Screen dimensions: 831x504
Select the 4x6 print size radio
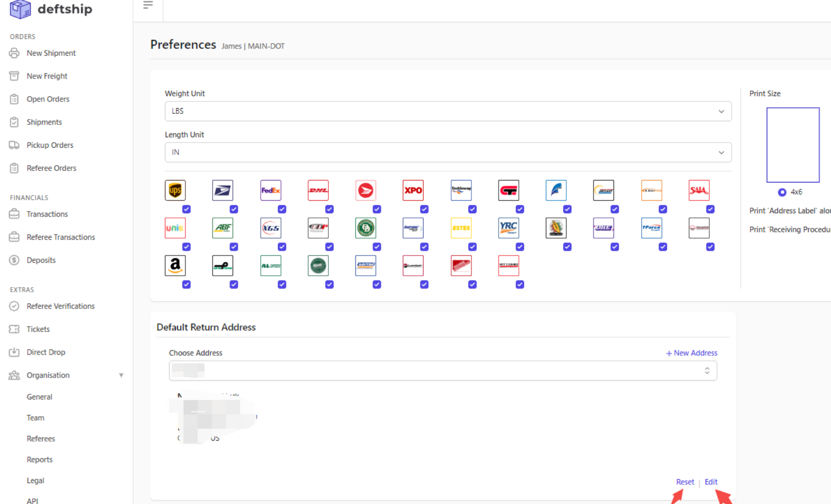click(782, 192)
